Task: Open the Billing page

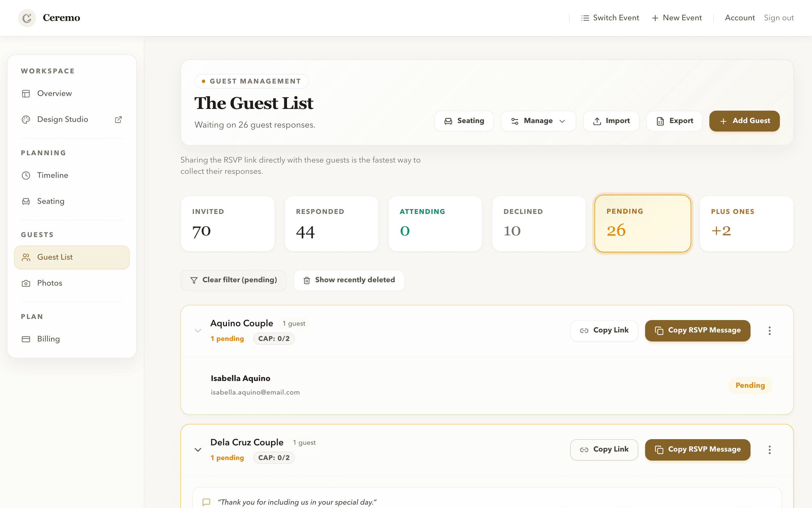Action: [72, 339]
